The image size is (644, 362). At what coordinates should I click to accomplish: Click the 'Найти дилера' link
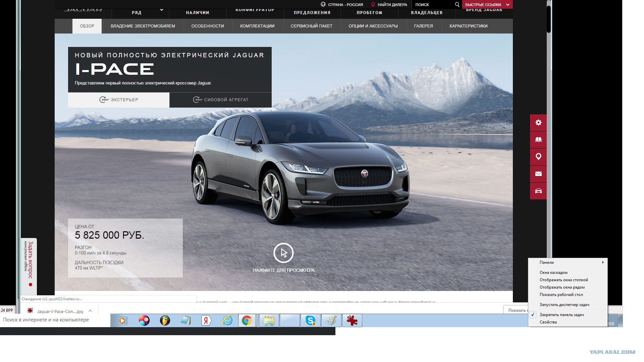[389, 5]
